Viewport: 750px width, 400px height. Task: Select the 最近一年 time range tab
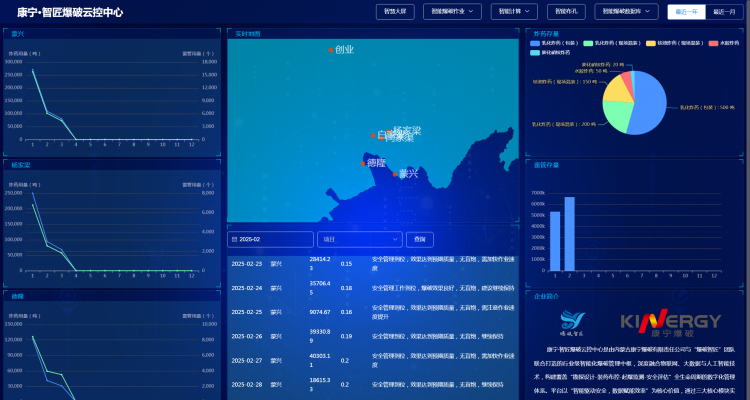click(x=686, y=12)
